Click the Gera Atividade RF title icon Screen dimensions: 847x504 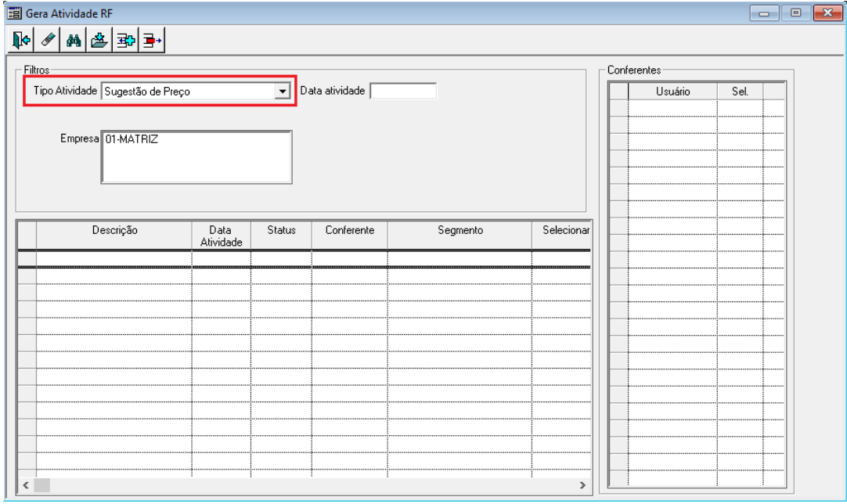coord(14,13)
